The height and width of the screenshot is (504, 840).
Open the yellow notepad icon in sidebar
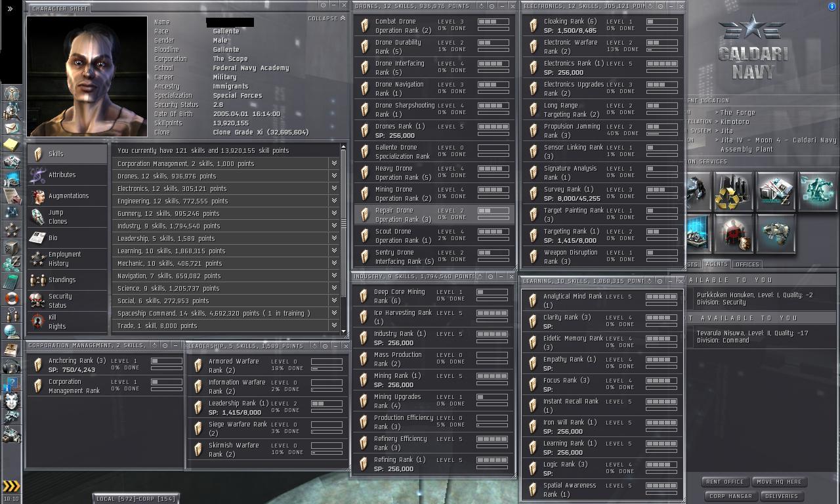(11, 144)
